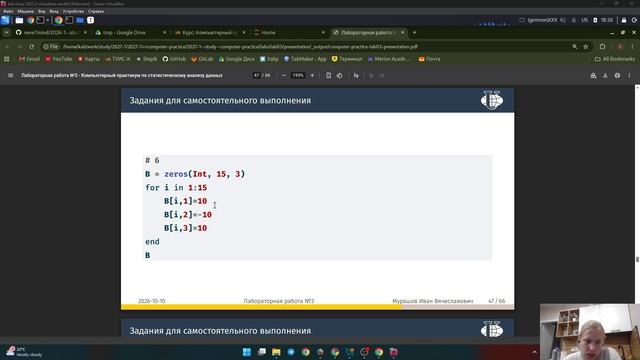The width and height of the screenshot is (640, 360).
Task: Zoom in the PDF with plus button
Action: [x=312, y=76]
